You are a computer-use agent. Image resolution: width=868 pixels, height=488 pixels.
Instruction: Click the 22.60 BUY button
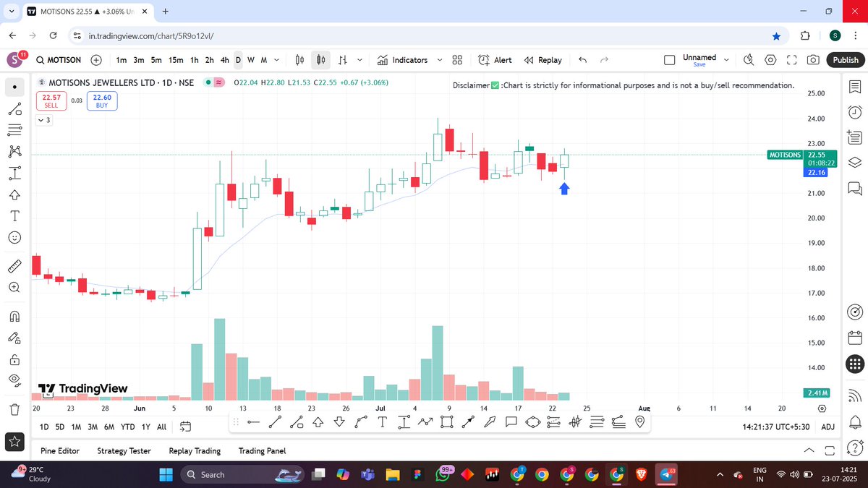pos(102,100)
